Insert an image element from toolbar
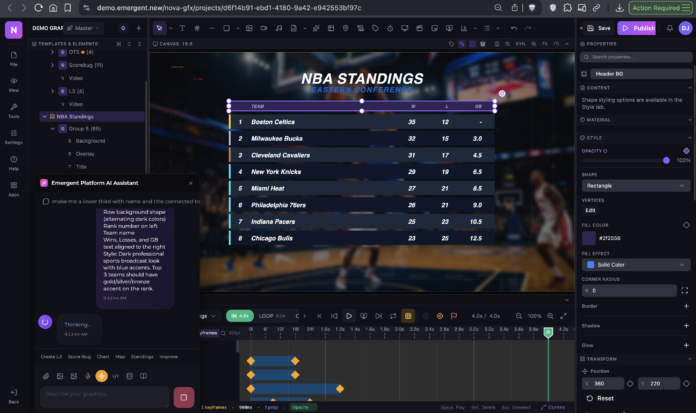The height and width of the screenshot is (413, 696). tap(249, 28)
